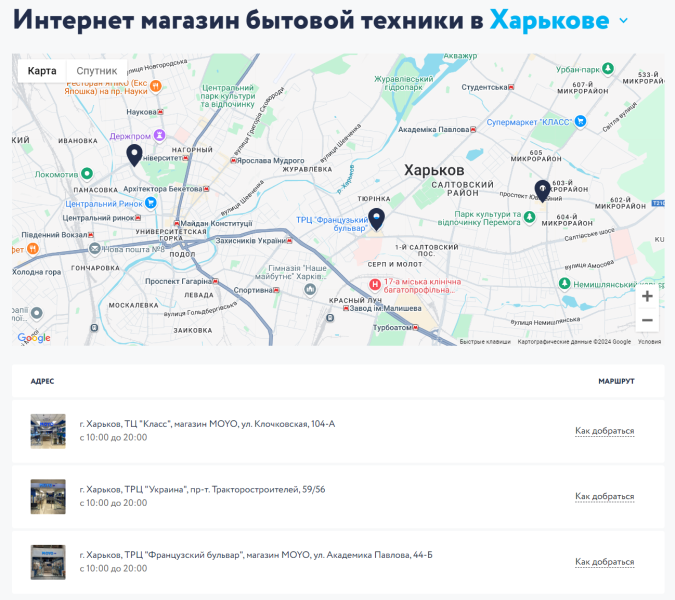Click the store pin near Держпром
The image size is (675, 600).
point(134,154)
